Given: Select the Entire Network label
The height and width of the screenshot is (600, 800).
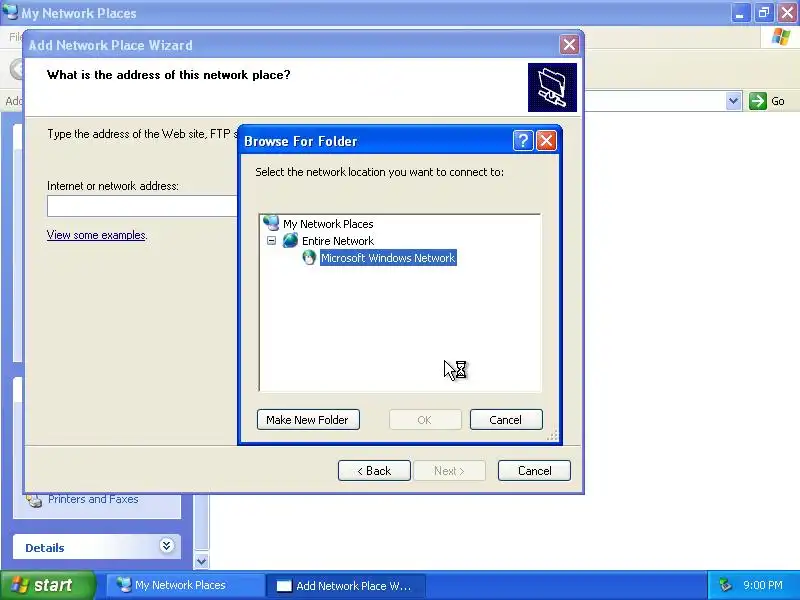Looking at the screenshot, I should [x=338, y=241].
